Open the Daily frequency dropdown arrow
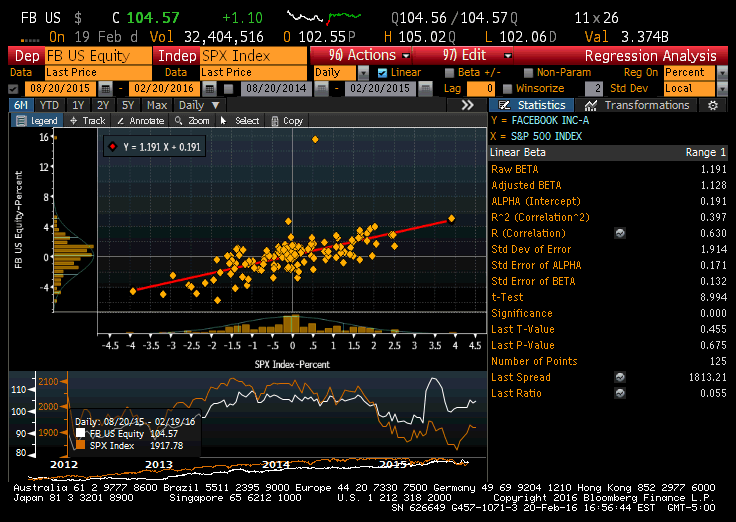 point(363,73)
